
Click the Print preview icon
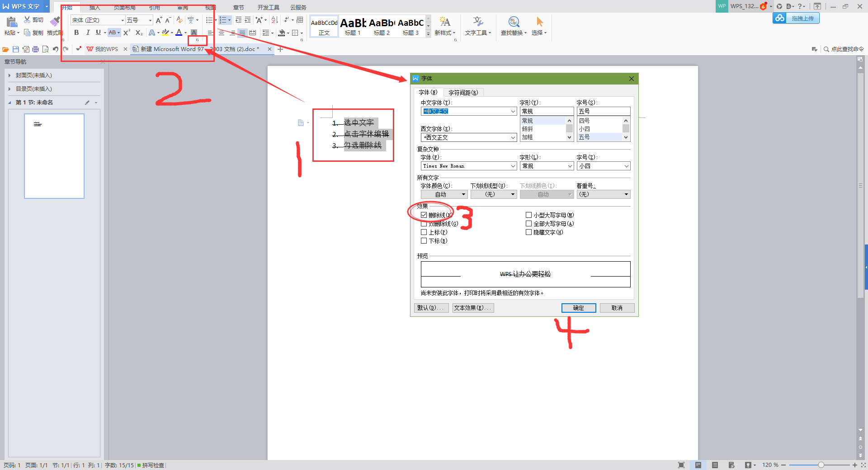point(45,49)
